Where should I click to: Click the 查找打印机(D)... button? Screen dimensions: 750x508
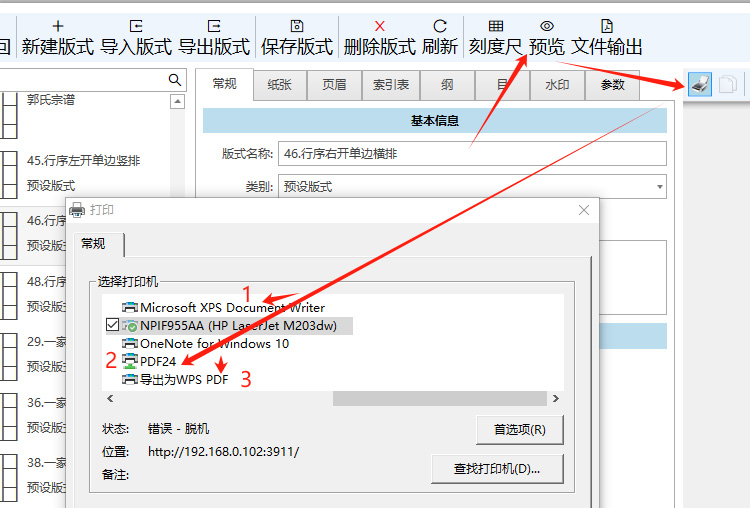(496, 468)
